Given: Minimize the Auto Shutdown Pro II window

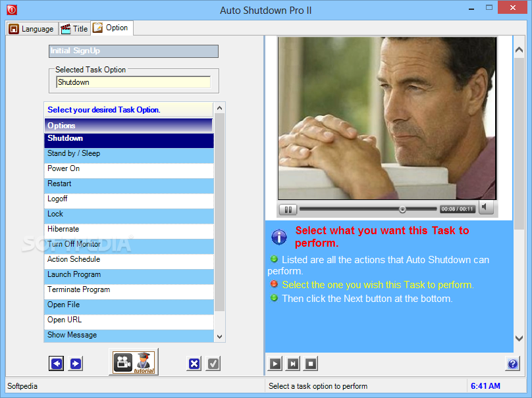Looking at the screenshot, I should point(471,9).
